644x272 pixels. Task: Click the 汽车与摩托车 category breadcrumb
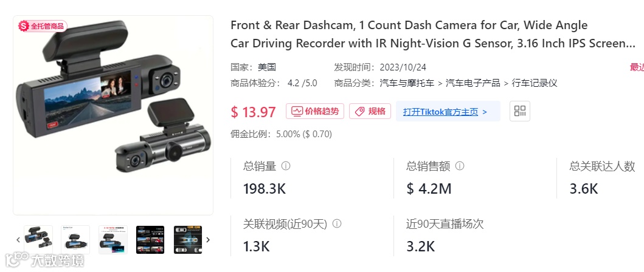coord(407,83)
